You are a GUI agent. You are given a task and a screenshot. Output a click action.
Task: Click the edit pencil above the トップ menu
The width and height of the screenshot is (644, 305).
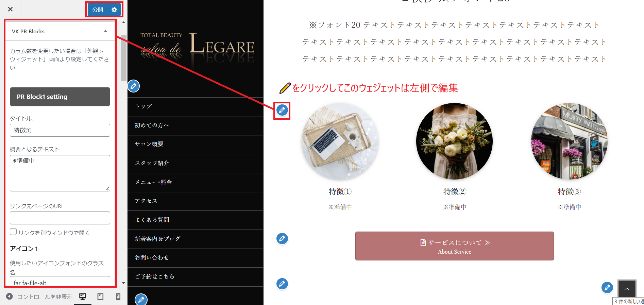click(134, 86)
